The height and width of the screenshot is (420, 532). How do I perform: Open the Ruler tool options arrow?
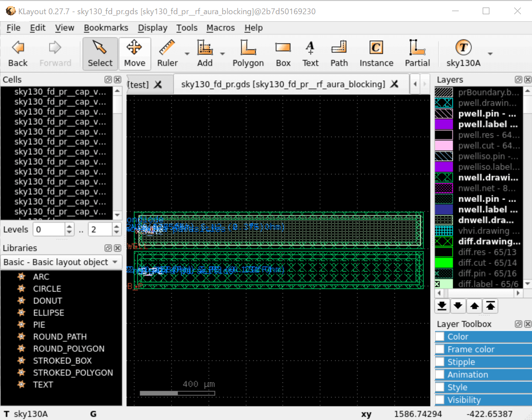(x=187, y=54)
